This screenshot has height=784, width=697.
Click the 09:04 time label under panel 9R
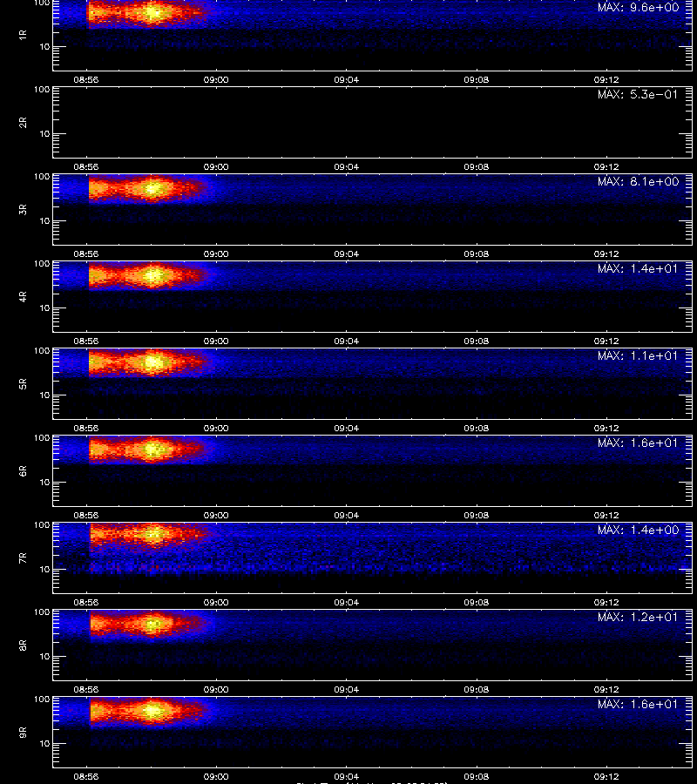pos(347,776)
